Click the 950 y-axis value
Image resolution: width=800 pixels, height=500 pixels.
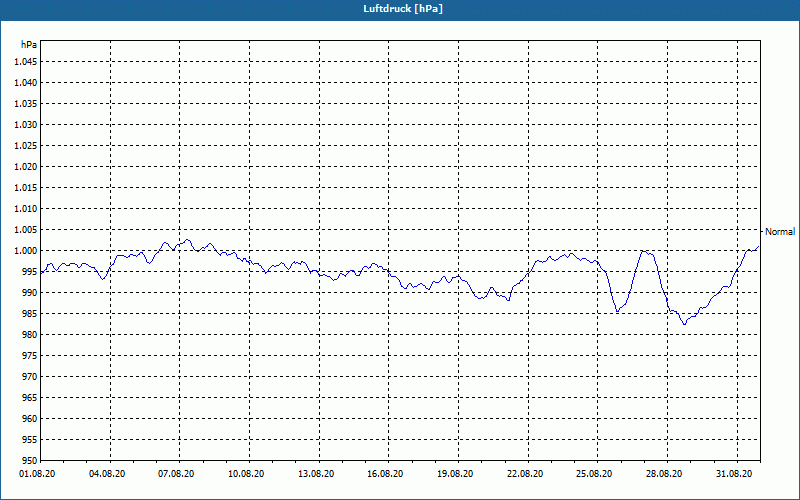pyautogui.click(x=30, y=460)
